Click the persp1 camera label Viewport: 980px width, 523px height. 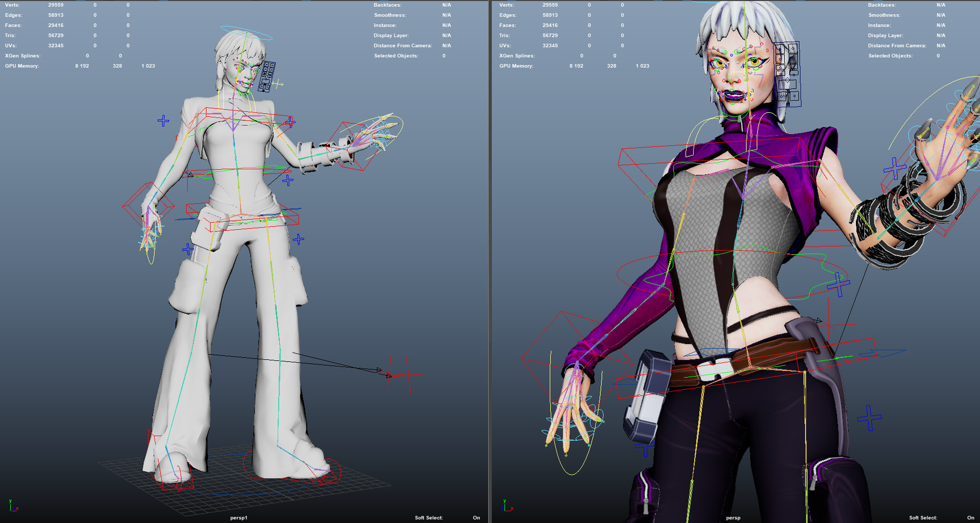point(238,517)
